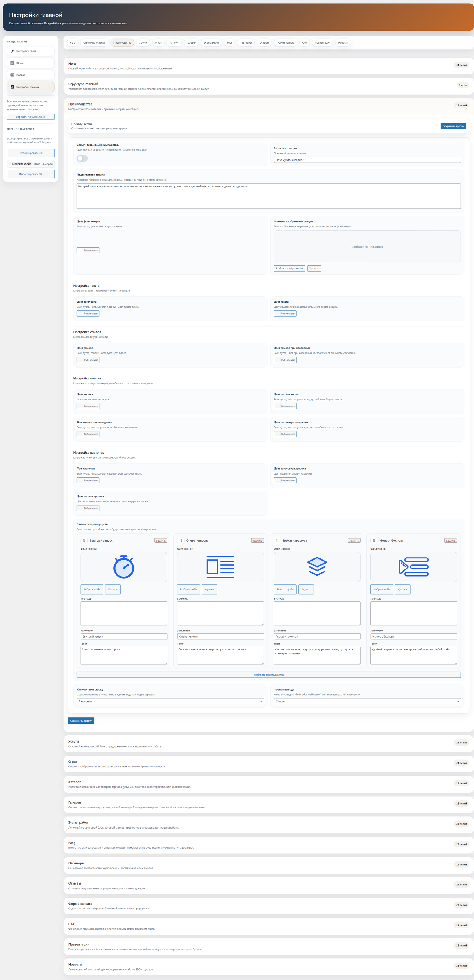The image size is (474, 980).
Task: Remove icon file of Гибкая структура card
Action: (x=306, y=589)
